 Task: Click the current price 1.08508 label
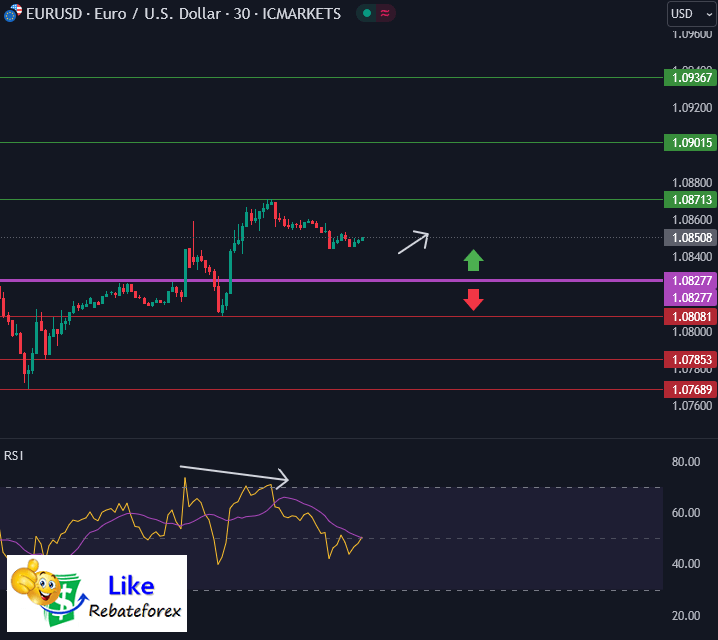tap(689, 238)
